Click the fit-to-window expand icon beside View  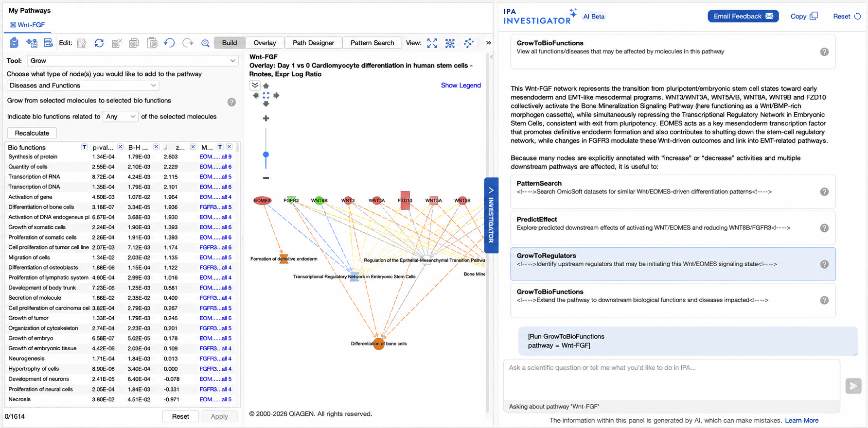(432, 43)
